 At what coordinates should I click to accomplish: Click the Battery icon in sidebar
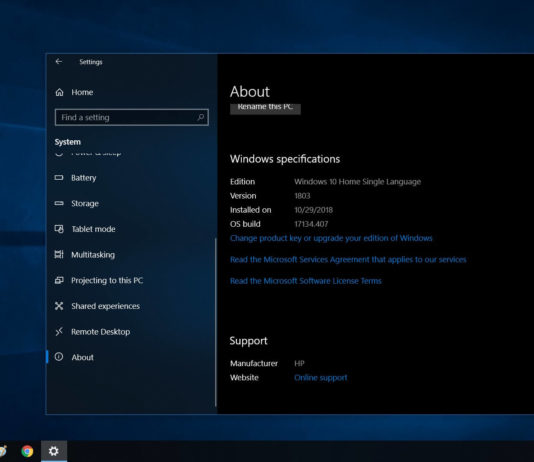59,177
